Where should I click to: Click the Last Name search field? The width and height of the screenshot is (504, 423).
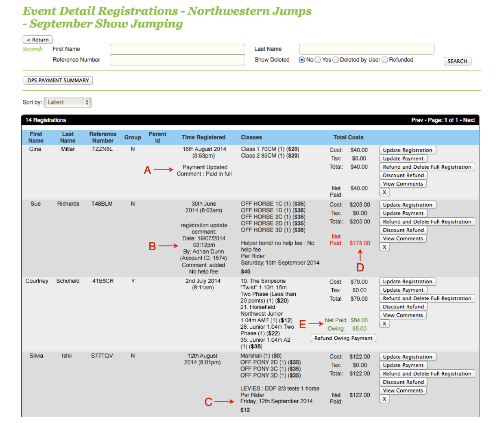point(366,49)
